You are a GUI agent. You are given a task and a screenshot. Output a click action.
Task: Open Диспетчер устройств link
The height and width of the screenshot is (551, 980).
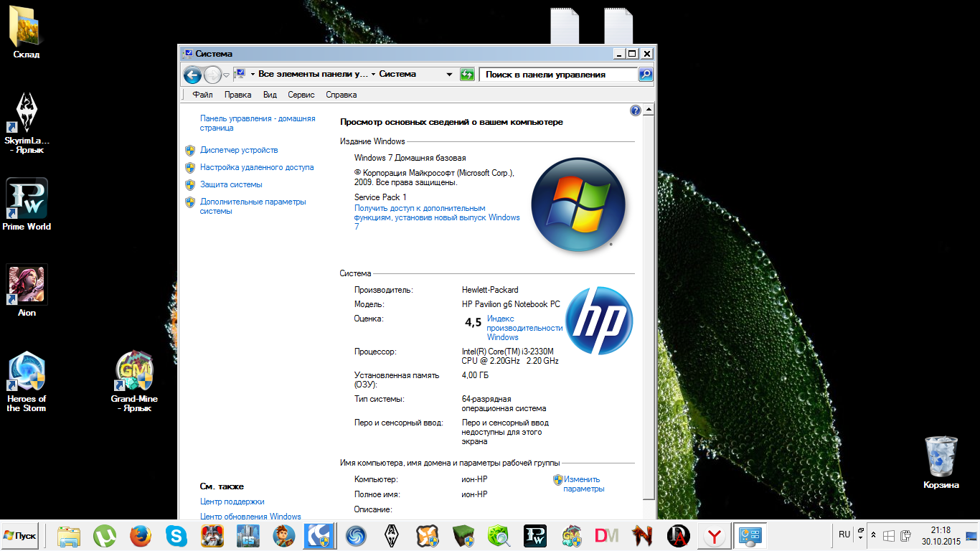pos(239,151)
